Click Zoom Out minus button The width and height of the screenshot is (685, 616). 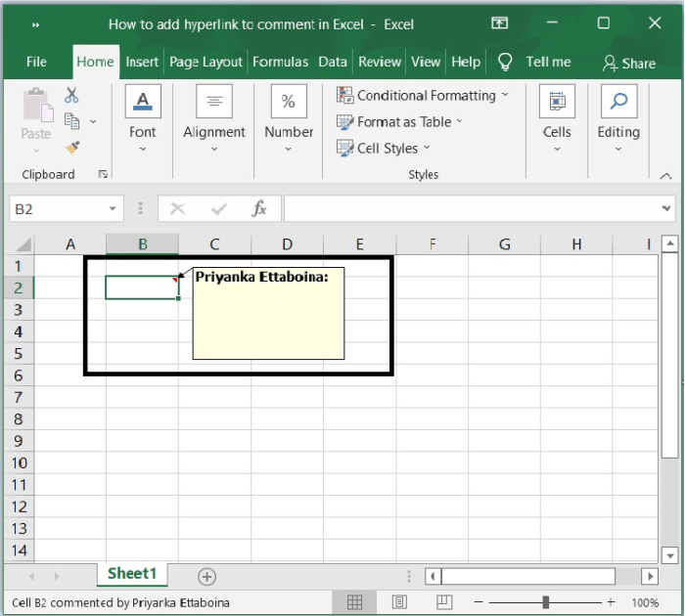(x=479, y=602)
